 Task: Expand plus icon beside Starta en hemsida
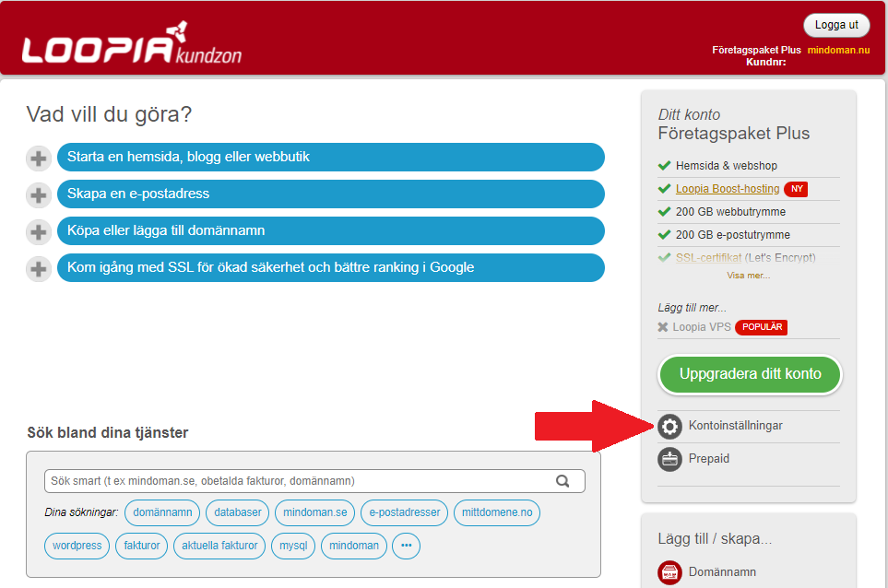[x=39, y=158]
